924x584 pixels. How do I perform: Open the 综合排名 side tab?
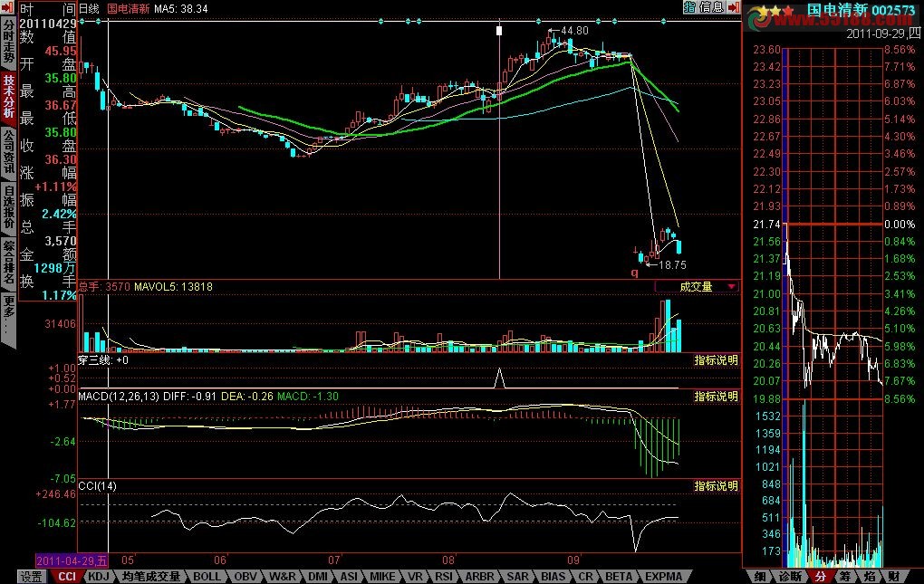coord(8,262)
